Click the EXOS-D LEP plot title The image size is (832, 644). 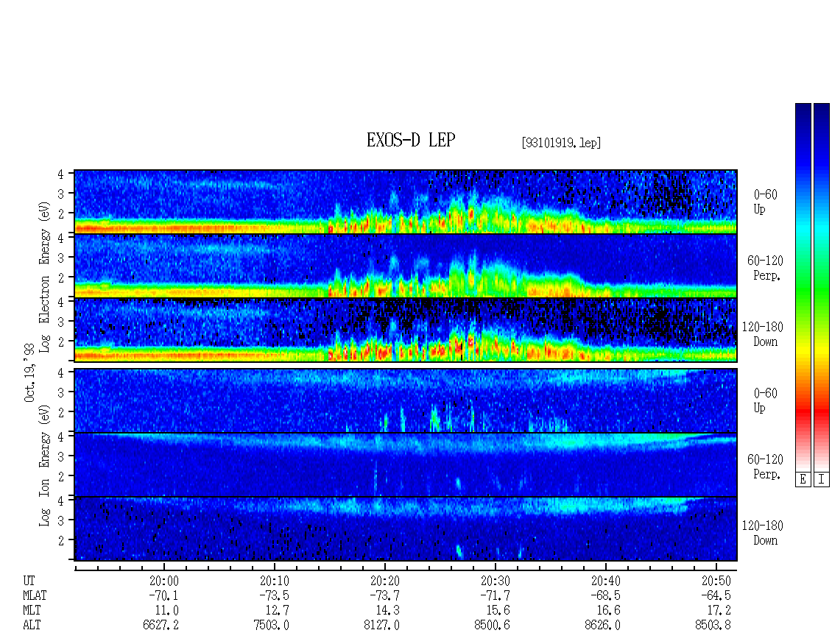(411, 140)
